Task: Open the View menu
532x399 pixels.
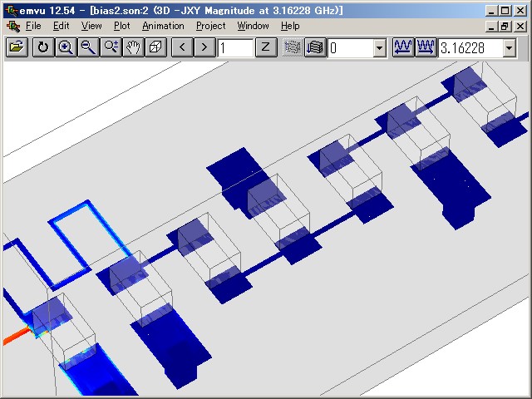Action: pyautogui.click(x=91, y=26)
